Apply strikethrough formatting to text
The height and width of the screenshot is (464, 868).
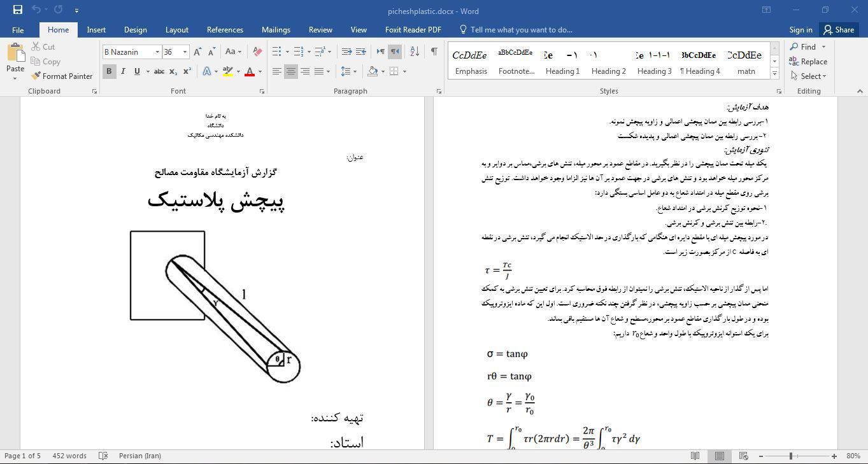click(159, 71)
